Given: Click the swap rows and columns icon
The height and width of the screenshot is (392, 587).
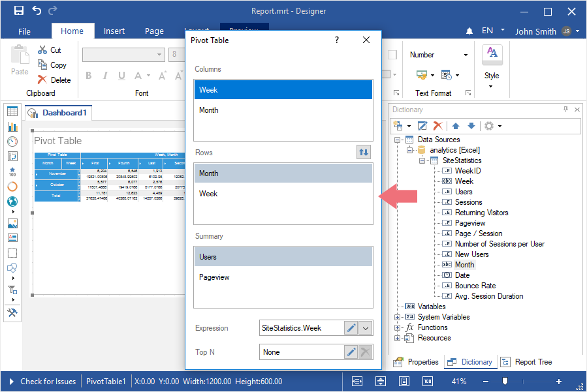Looking at the screenshot, I should [364, 153].
